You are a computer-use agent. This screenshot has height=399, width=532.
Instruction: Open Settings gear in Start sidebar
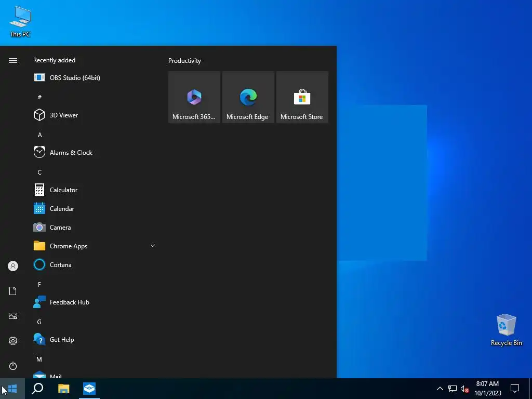pos(13,341)
